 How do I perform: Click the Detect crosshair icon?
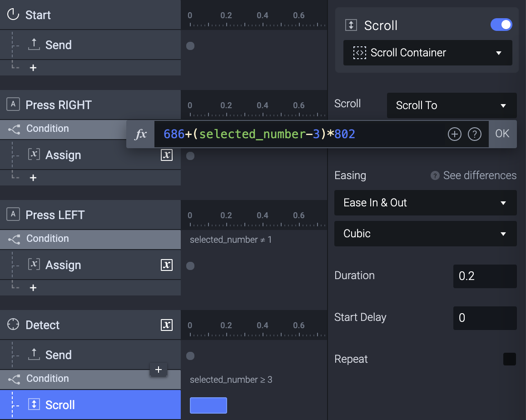[x=13, y=324]
